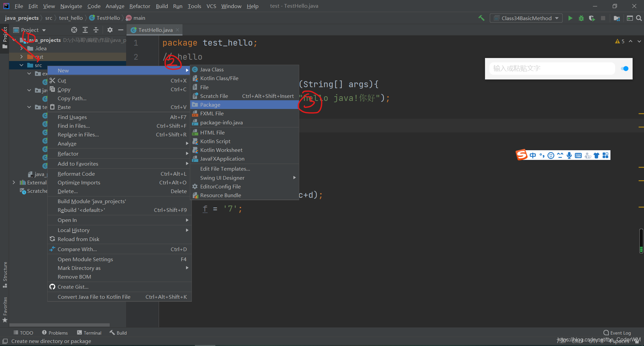The image size is (644, 346).
Task: Open the VCS menu
Action: click(x=211, y=6)
